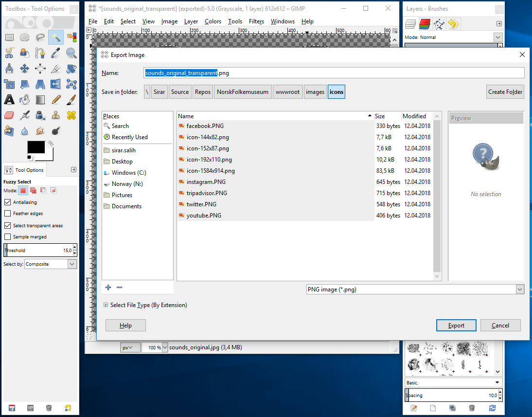Select the Fuzzy Select magic wand tool
This screenshot has width=532, height=417.
56,38
